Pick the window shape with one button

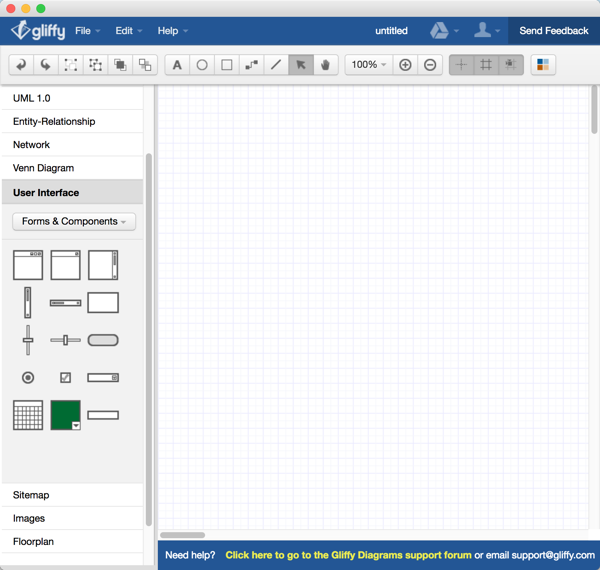[65, 265]
